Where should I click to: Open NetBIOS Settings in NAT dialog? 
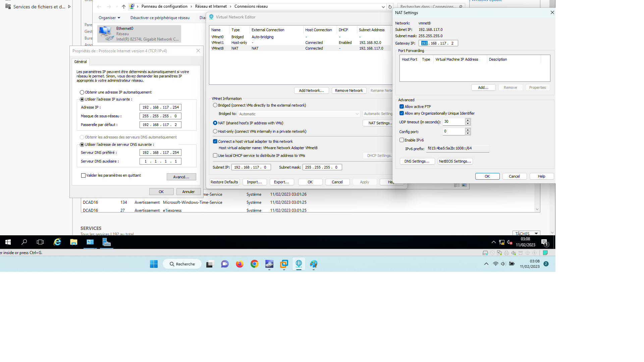coord(455,161)
